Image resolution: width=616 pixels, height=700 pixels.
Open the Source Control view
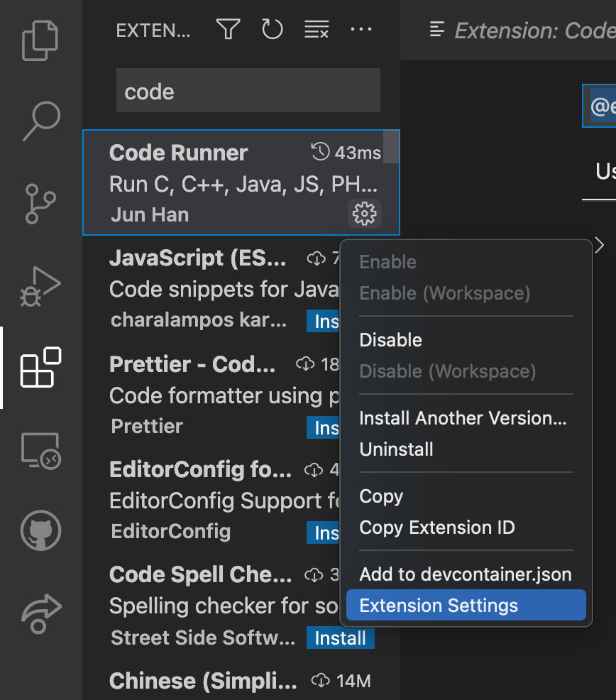(40, 204)
